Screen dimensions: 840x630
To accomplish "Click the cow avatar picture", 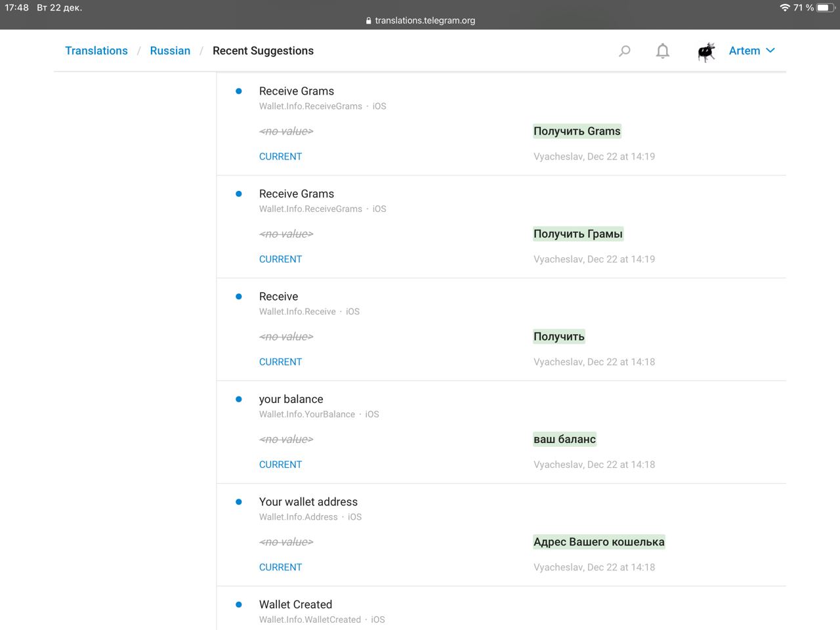I will (706, 51).
